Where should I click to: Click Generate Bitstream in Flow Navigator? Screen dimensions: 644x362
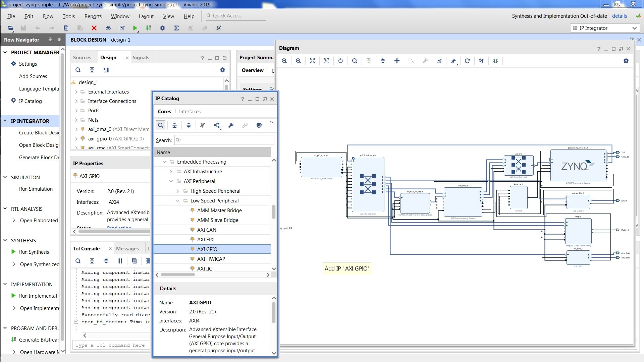click(x=39, y=340)
